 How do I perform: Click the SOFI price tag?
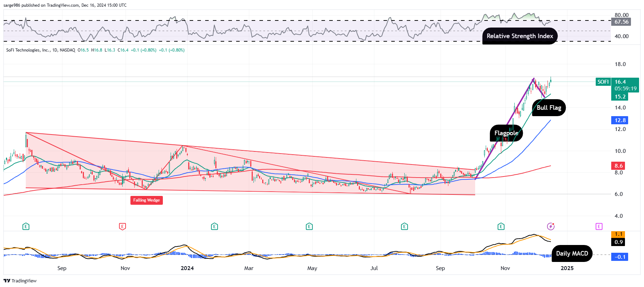coord(603,82)
